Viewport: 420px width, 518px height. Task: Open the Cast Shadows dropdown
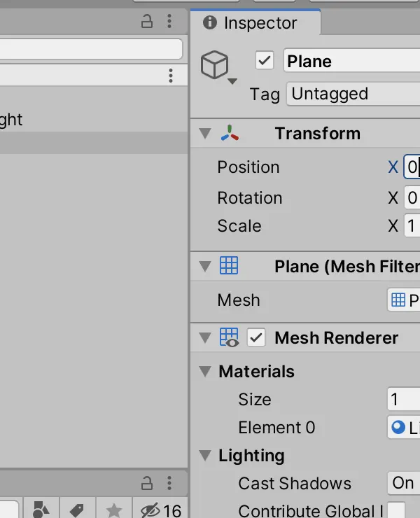click(x=404, y=483)
